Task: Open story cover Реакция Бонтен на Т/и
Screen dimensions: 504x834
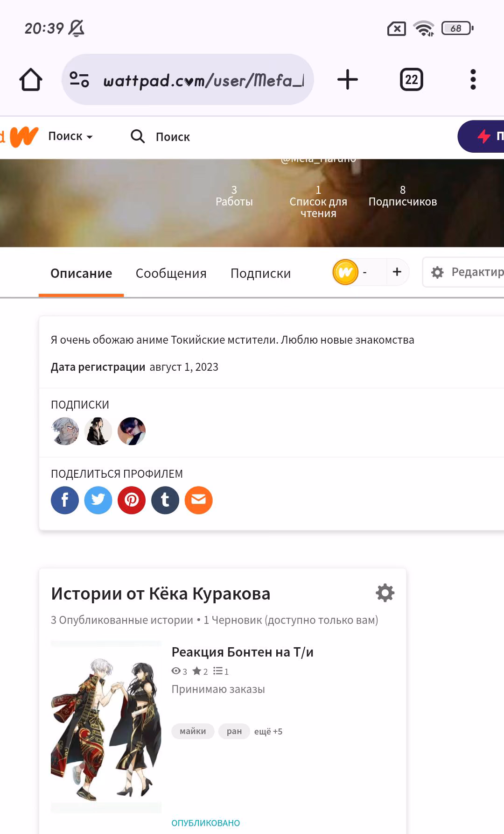Action: click(x=106, y=727)
